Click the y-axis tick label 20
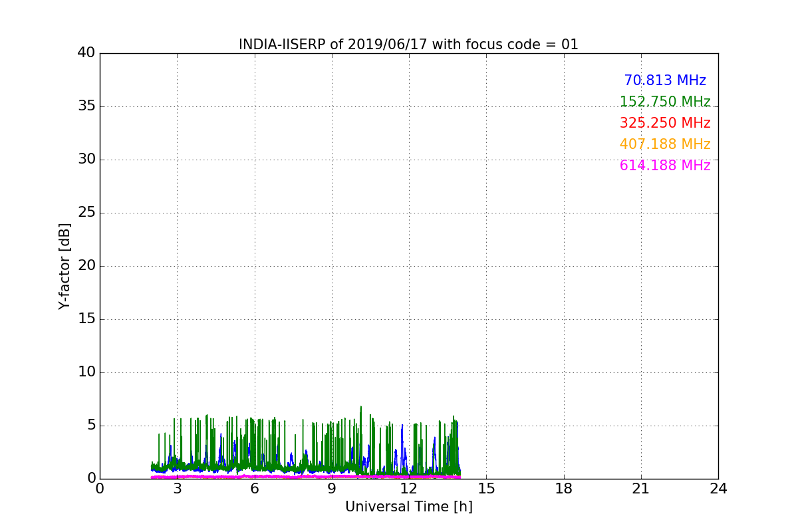Viewport: 798px width, 532px height. (x=86, y=266)
